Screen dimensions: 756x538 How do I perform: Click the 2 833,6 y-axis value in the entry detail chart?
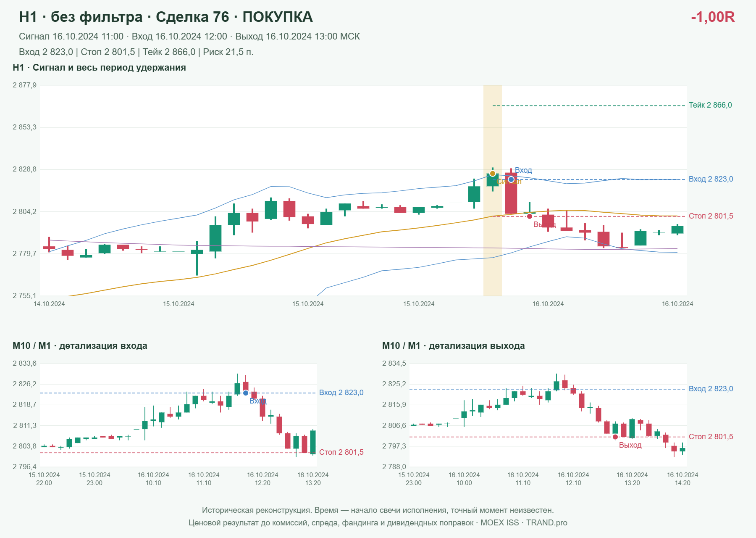coord(24,364)
